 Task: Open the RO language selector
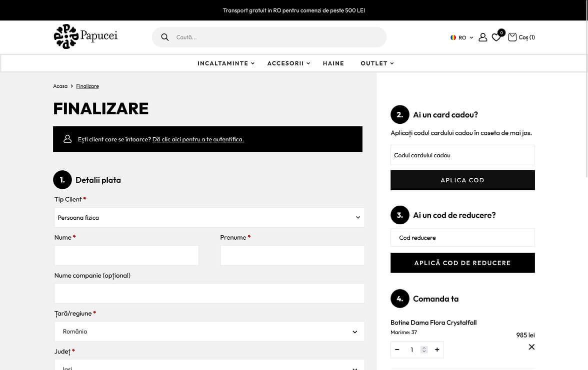tap(461, 37)
